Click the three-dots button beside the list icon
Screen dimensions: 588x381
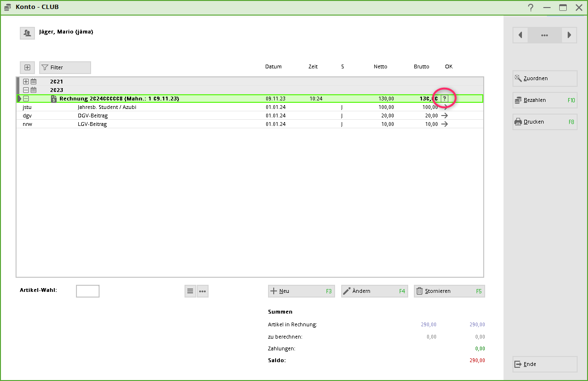tap(202, 291)
